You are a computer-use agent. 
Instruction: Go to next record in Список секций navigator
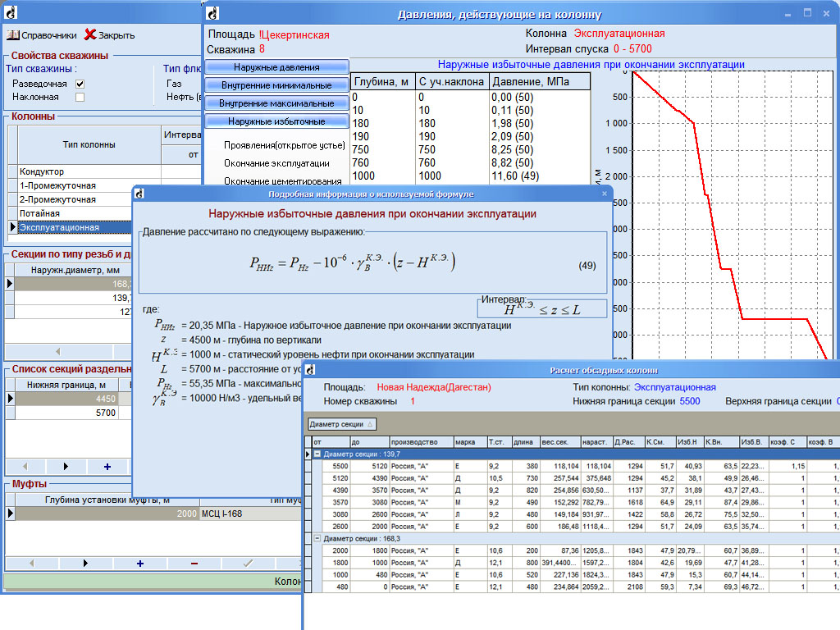coord(66,467)
